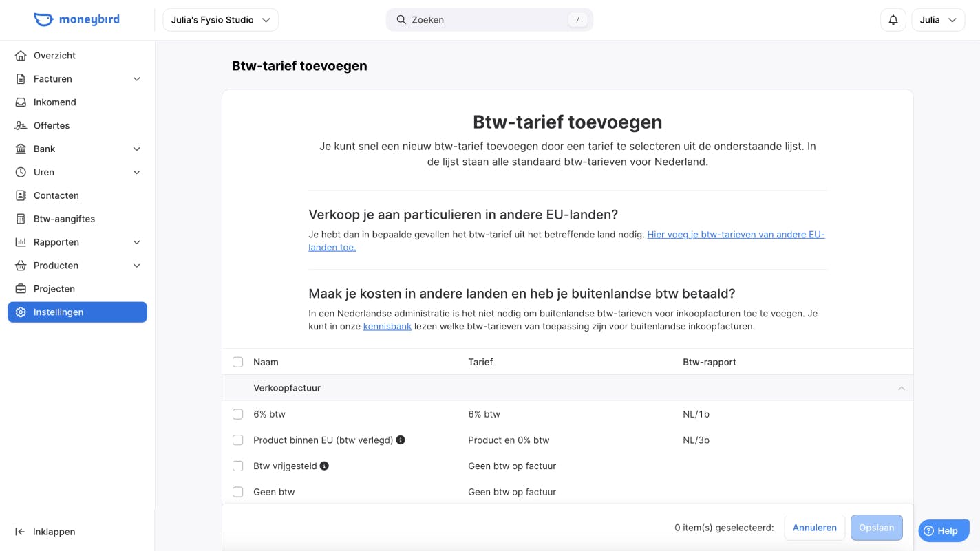
Task: Enable the Btw vrijgesteld checkbox
Action: [x=237, y=466]
